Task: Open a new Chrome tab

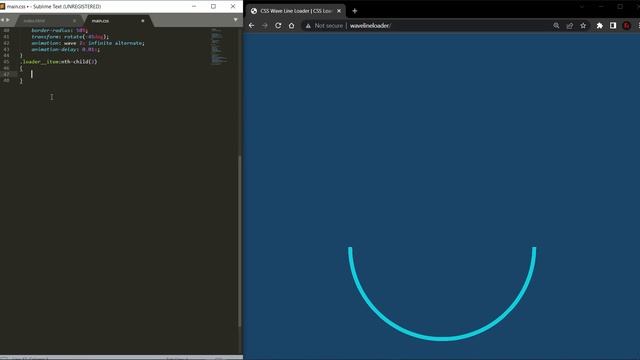Action: point(355,11)
